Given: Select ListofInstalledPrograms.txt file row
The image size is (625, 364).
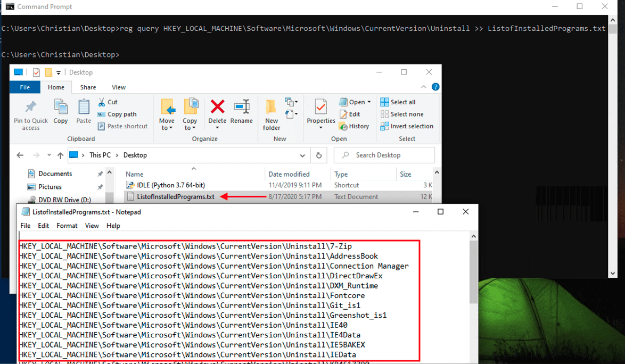Looking at the screenshot, I should tap(278, 197).
